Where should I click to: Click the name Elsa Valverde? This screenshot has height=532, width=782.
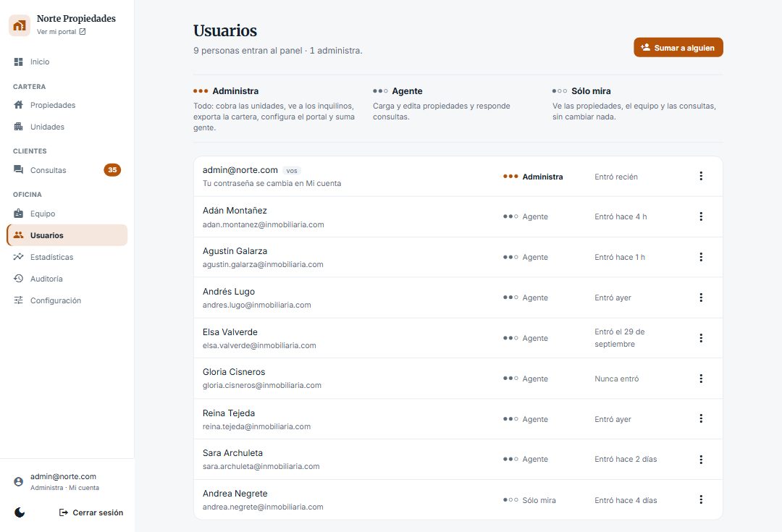pos(230,332)
